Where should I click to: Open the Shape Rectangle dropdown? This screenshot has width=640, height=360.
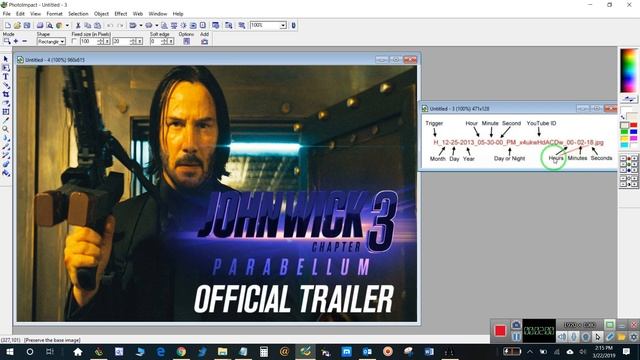tap(62, 42)
